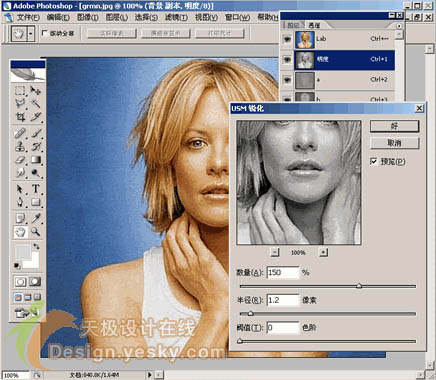This screenshot has height=380, width=436.
Task: Hide the 明度 channel eye icon
Action: pyautogui.click(x=287, y=60)
